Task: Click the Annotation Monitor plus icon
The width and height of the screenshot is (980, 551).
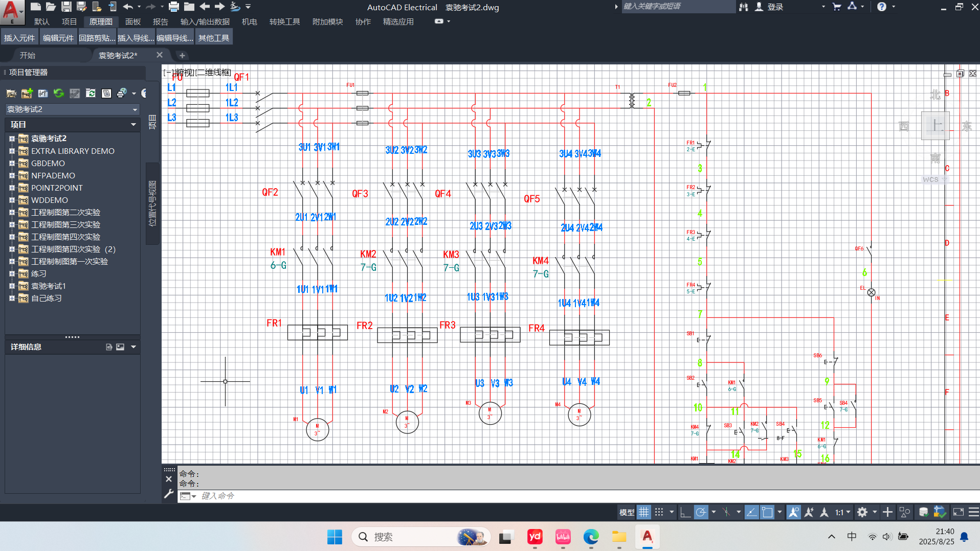Action: (x=888, y=512)
